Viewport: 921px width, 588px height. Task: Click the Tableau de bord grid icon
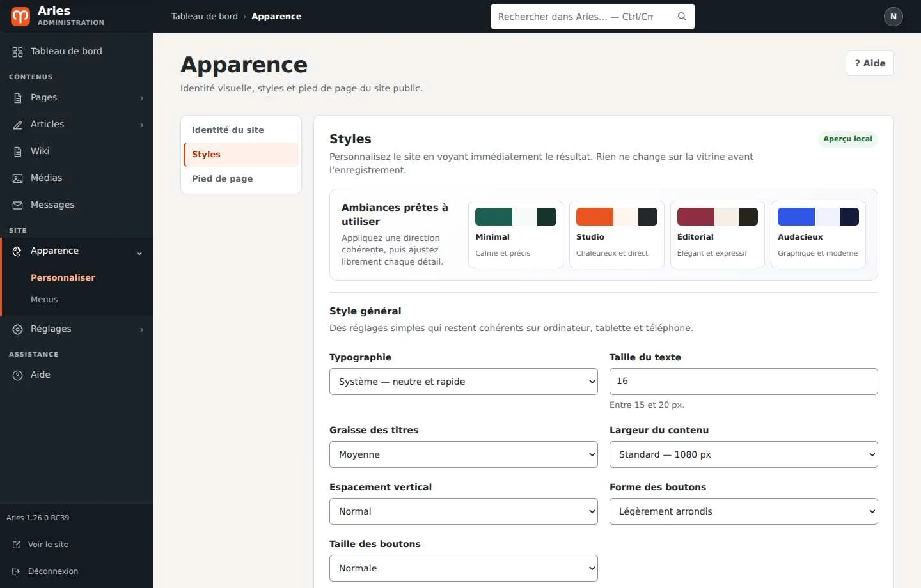17,52
